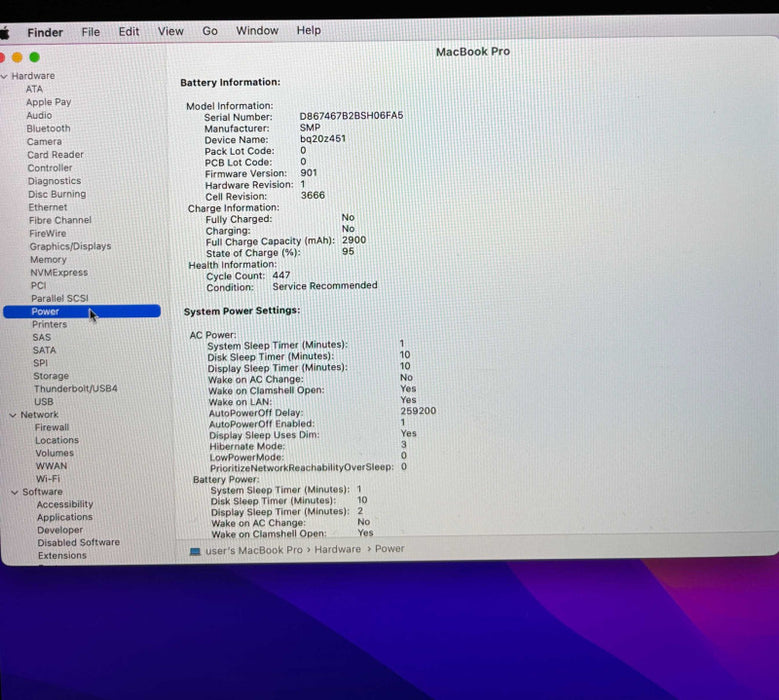The height and width of the screenshot is (700, 779).
Task: Click the System Power Settings heading
Action: point(242,311)
